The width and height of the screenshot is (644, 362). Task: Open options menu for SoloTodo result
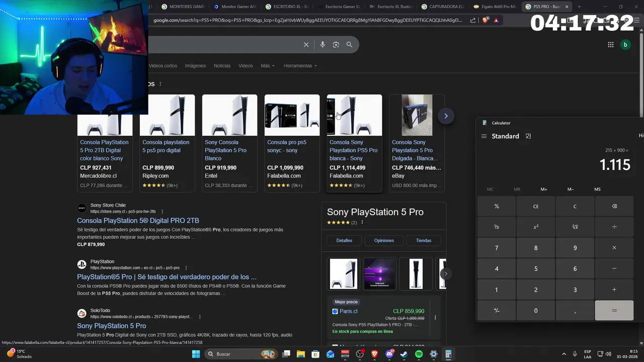pyautogui.click(x=200, y=317)
